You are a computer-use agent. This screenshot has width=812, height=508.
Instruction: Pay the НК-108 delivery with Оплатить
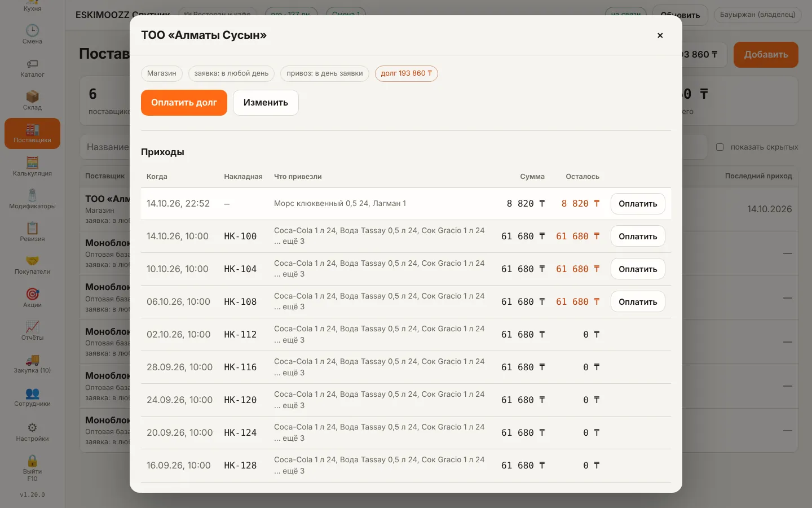(x=638, y=302)
